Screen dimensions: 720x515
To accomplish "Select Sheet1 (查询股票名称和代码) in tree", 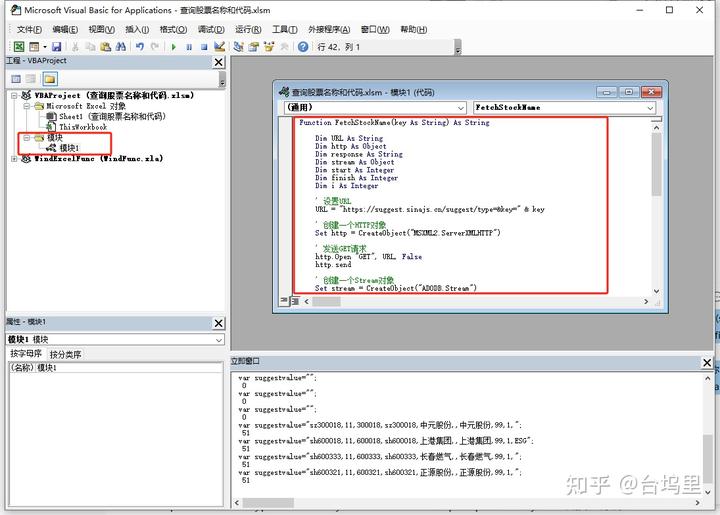I will (x=112, y=117).
